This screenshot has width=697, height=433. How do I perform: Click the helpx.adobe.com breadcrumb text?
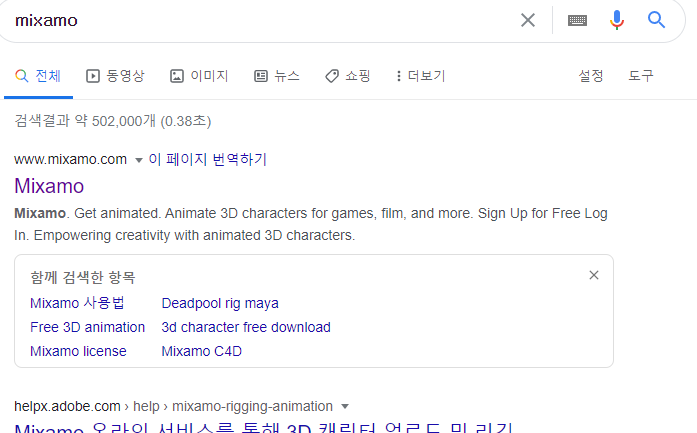coord(173,406)
